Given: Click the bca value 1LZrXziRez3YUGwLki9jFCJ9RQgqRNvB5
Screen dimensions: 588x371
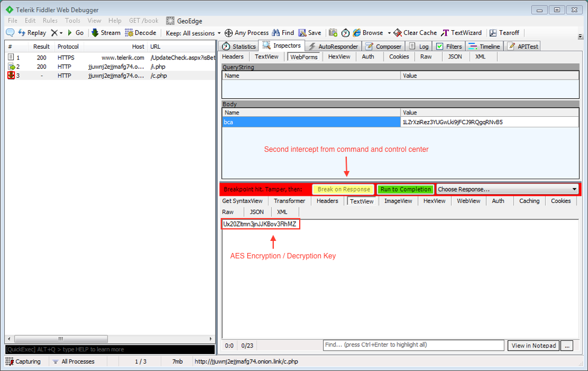Looking at the screenshot, I should [453, 122].
